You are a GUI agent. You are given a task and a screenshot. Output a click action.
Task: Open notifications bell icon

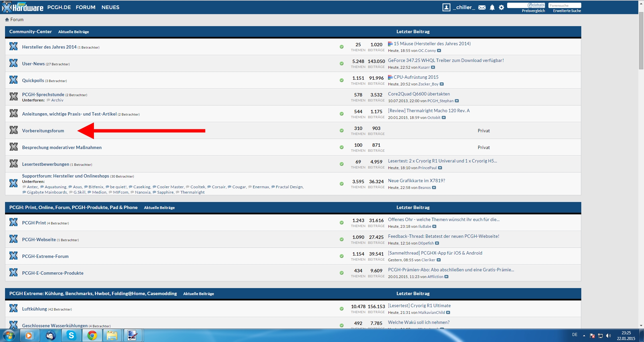492,7
